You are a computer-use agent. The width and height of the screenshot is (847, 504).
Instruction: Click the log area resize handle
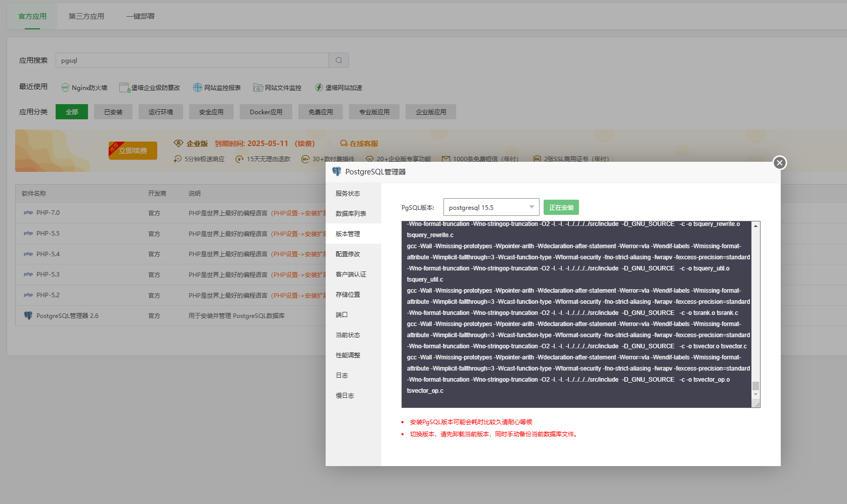756,404
